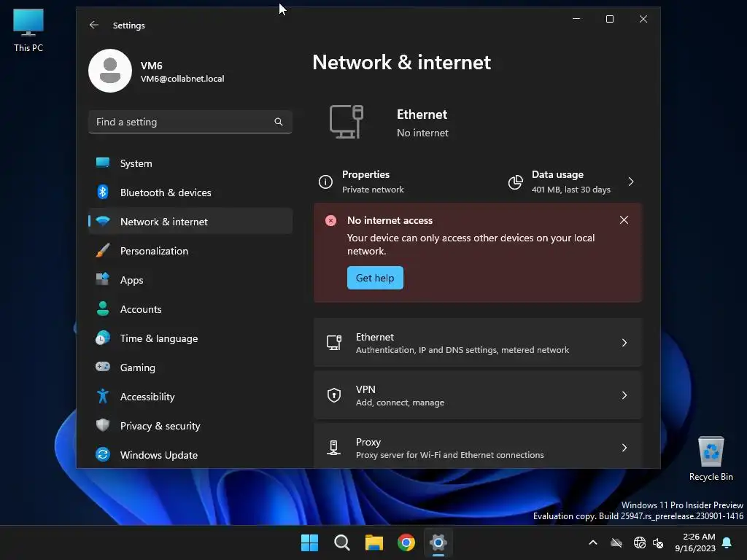
Task: Open the clock showing 2:26 AM
Action: [x=695, y=542]
